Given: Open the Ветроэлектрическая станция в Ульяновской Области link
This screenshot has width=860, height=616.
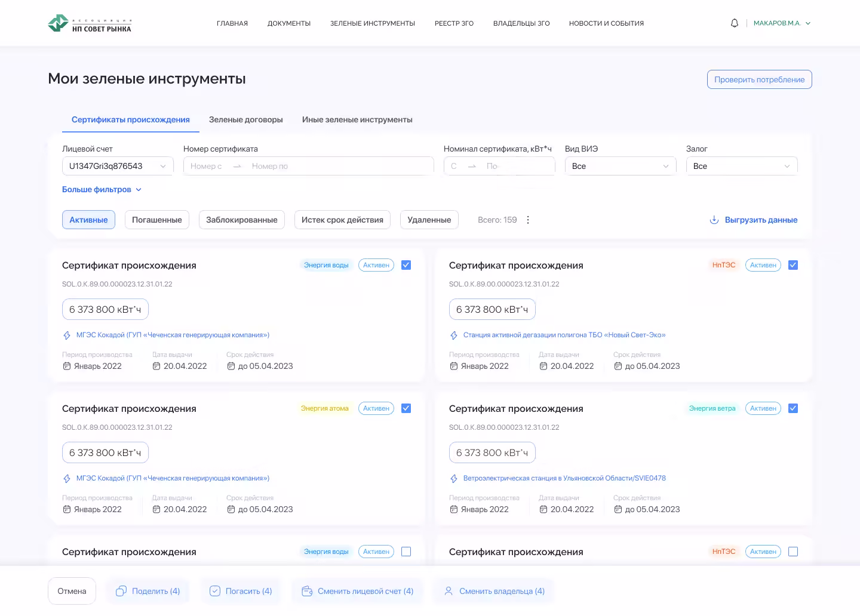Looking at the screenshot, I should coord(564,478).
